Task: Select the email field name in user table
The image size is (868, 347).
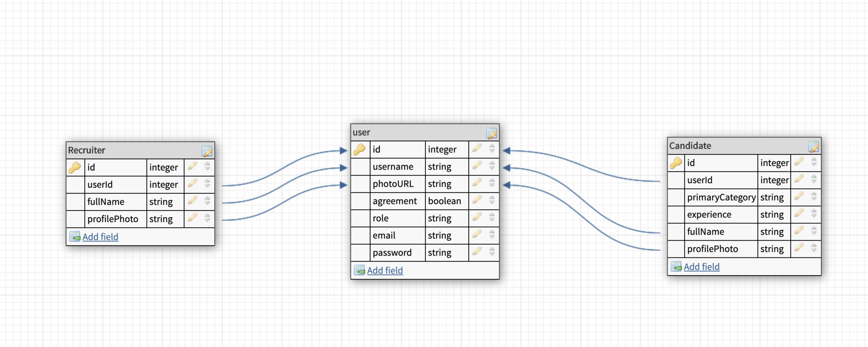Action: click(384, 235)
